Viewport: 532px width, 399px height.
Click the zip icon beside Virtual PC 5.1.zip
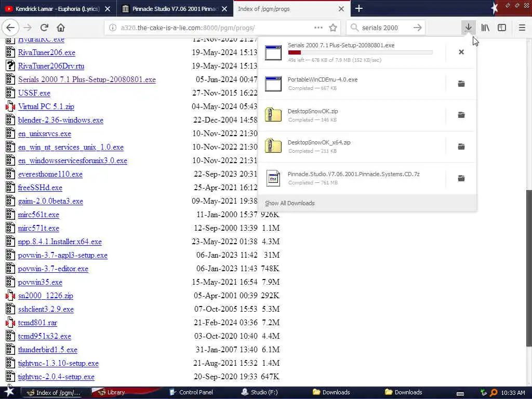[x=10, y=107]
